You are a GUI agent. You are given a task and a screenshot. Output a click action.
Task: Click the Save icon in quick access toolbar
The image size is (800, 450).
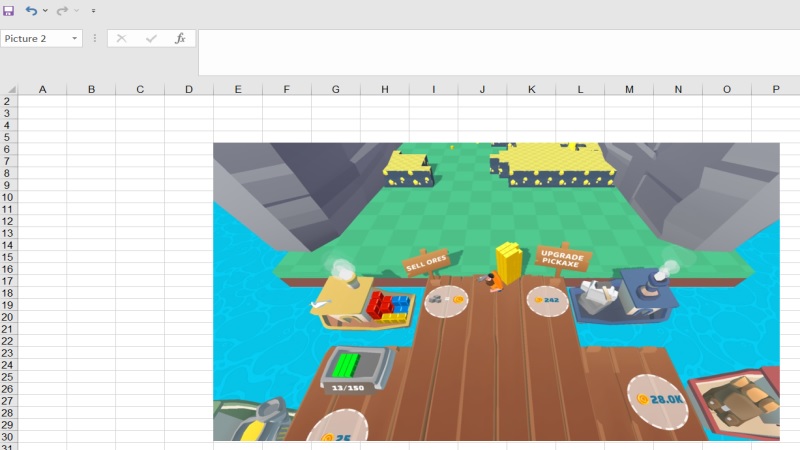coord(9,10)
